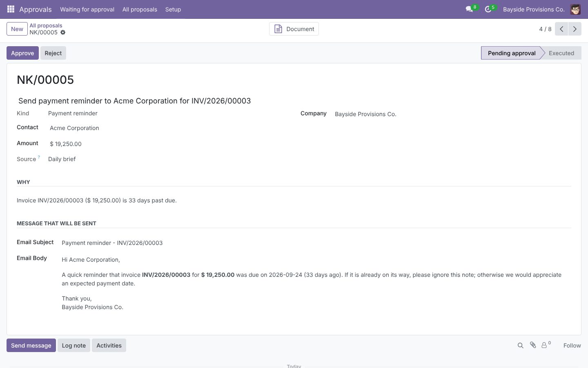588x368 pixels.
Task: Click Send message in chatter
Action: (31, 346)
